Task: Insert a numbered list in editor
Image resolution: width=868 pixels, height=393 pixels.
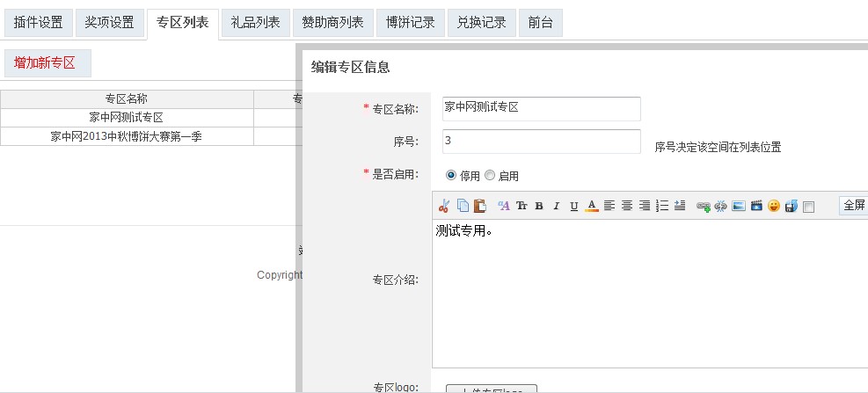Action: 662,206
